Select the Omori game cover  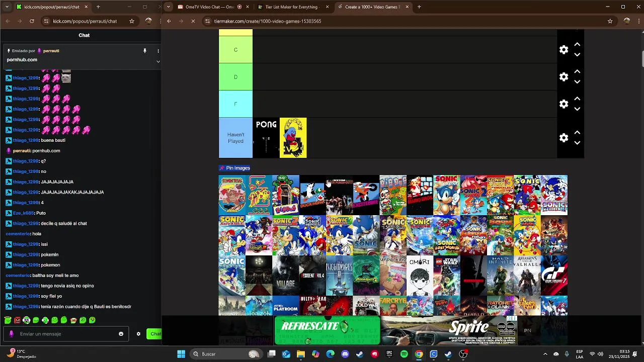pyautogui.click(x=420, y=276)
